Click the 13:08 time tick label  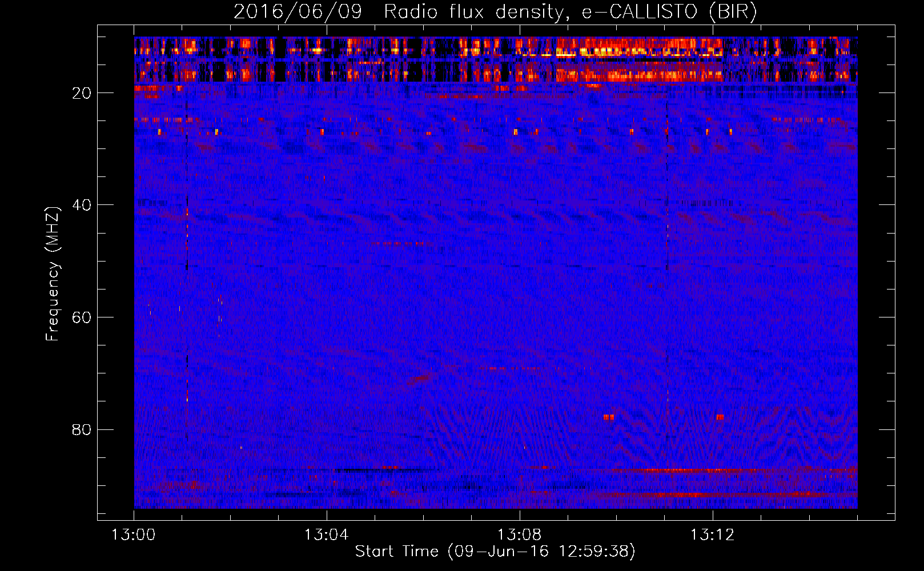coord(520,535)
